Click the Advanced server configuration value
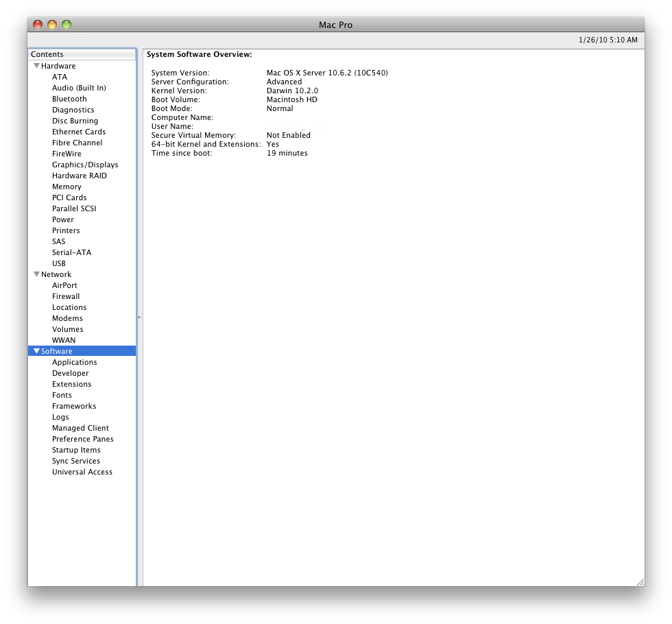Image resolution: width=672 pixels, height=624 pixels. [284, 82]
